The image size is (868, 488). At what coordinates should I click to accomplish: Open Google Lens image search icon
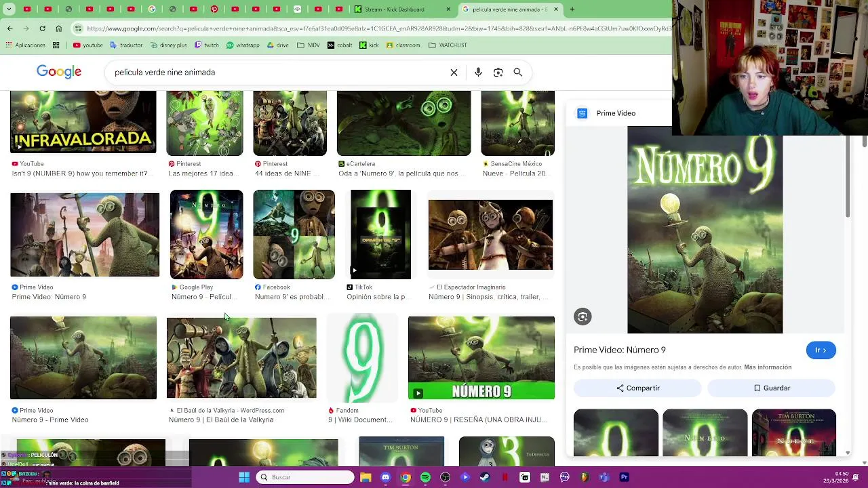point(498,73)
